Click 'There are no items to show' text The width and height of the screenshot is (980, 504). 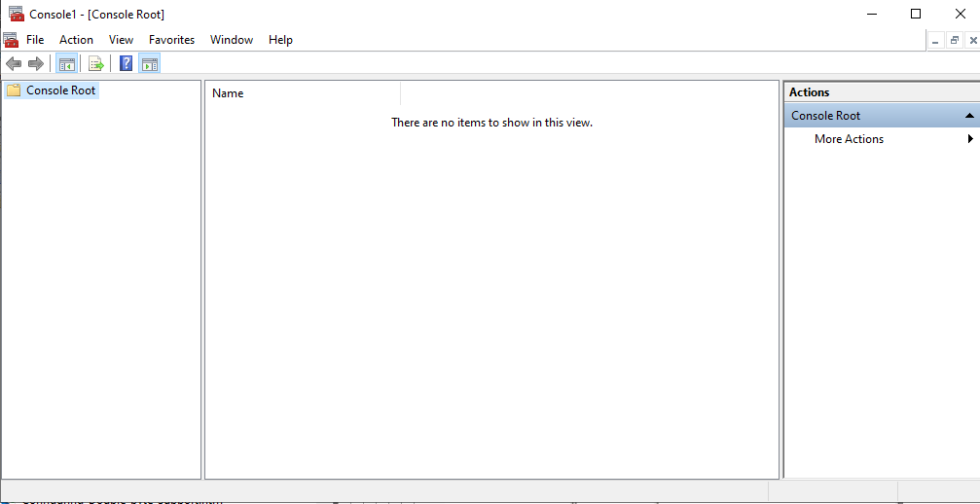(x=491, y=123)
